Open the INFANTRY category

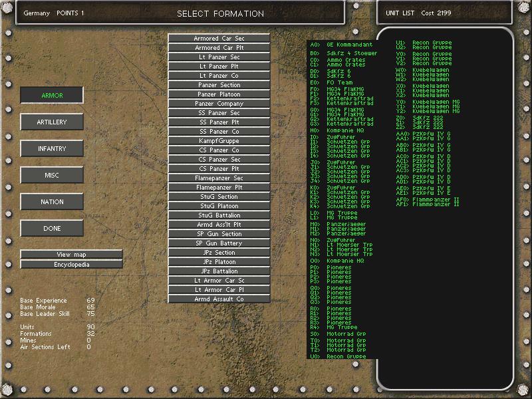52,148
